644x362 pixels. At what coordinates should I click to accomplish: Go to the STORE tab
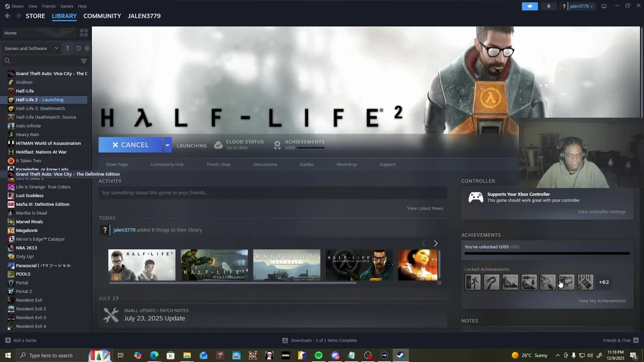tap(35, 16)
